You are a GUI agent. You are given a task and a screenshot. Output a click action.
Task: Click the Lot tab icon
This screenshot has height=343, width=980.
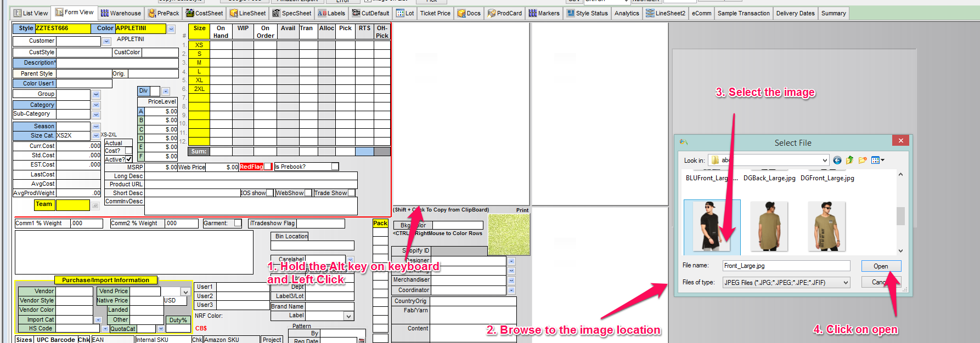point(400,13)
